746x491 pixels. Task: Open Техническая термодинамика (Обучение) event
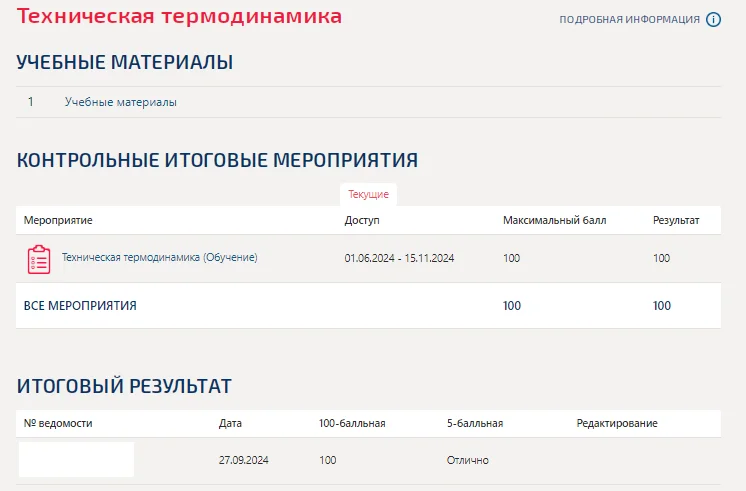click(159, 257)
